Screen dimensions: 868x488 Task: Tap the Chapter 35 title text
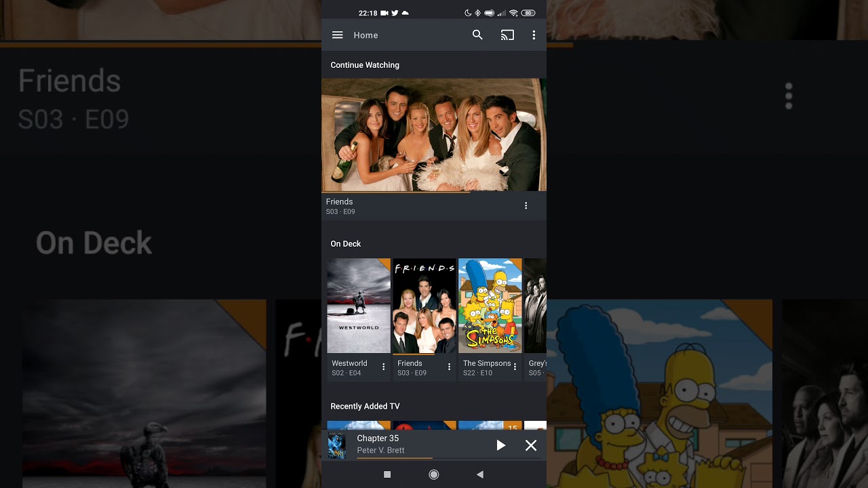[378, 439]
